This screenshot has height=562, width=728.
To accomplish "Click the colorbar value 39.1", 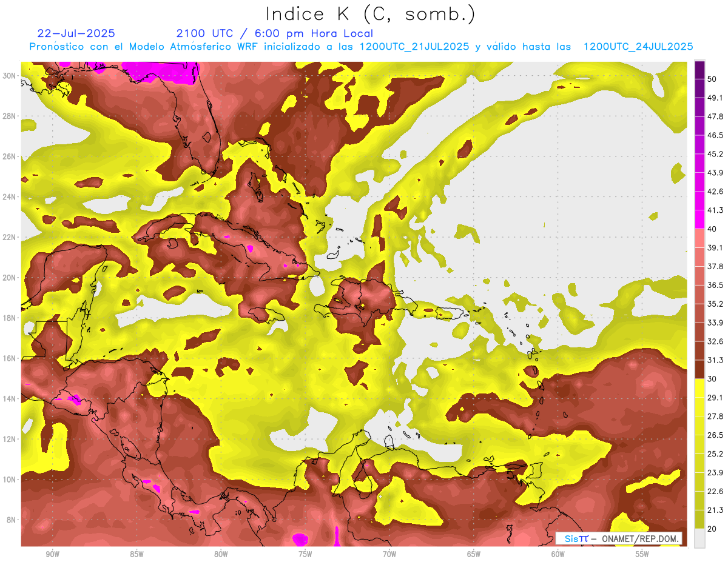I will (715, 247).
